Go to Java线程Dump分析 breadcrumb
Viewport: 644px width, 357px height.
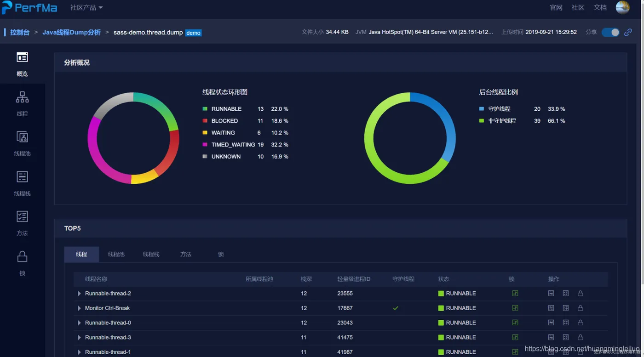(71, 33)
